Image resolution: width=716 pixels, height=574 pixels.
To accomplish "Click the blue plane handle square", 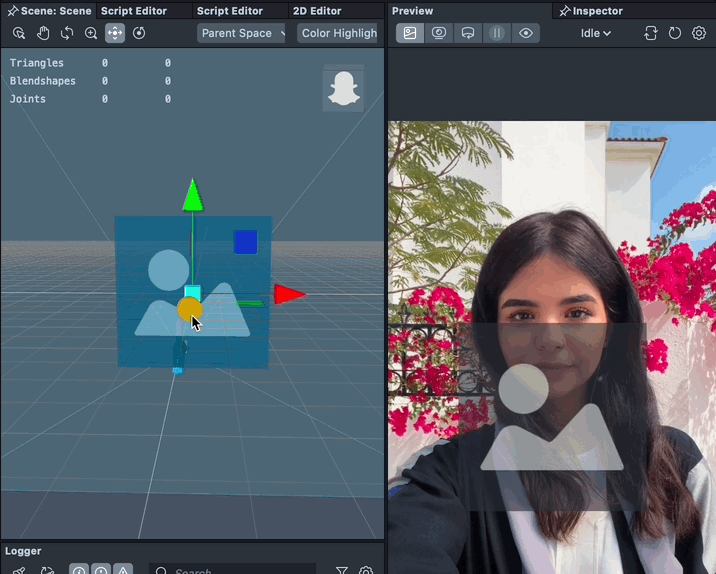I will pyautogui.click(x=246, y=242).
